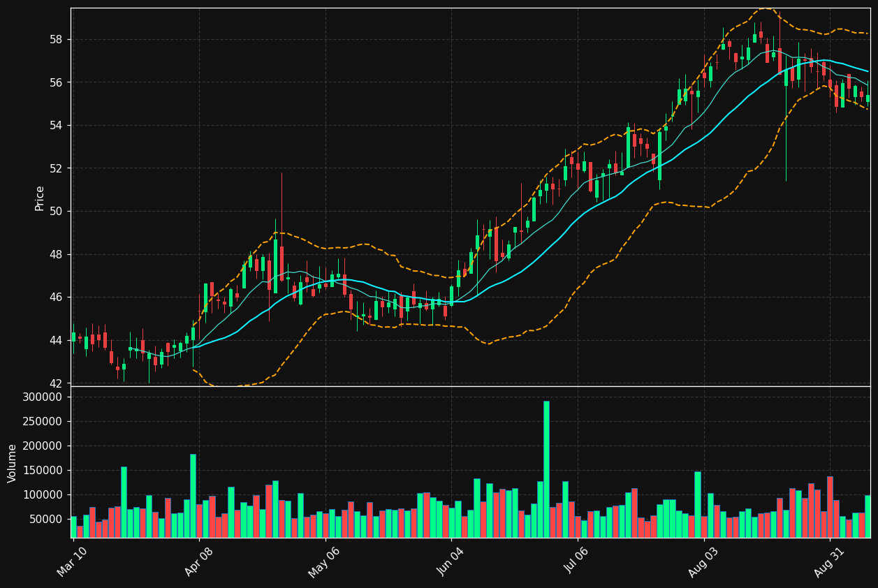Select the 52 price axis tick
The width and height of the screenshot is (878, 588).
(x=56, y=168)
